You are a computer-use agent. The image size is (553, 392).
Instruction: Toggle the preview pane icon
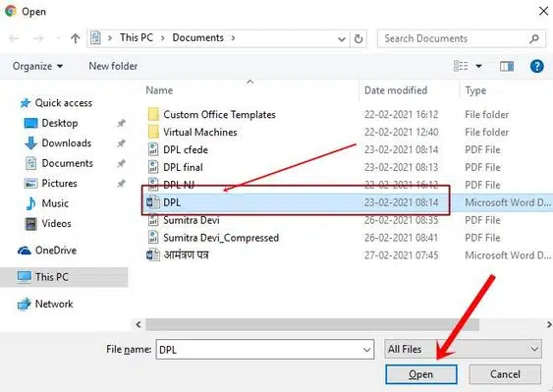point(507,66)
